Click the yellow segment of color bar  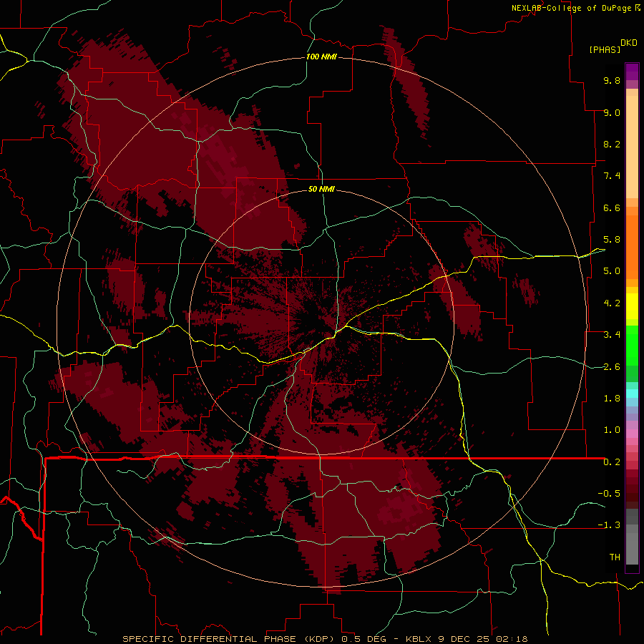[x=632, y=306]
